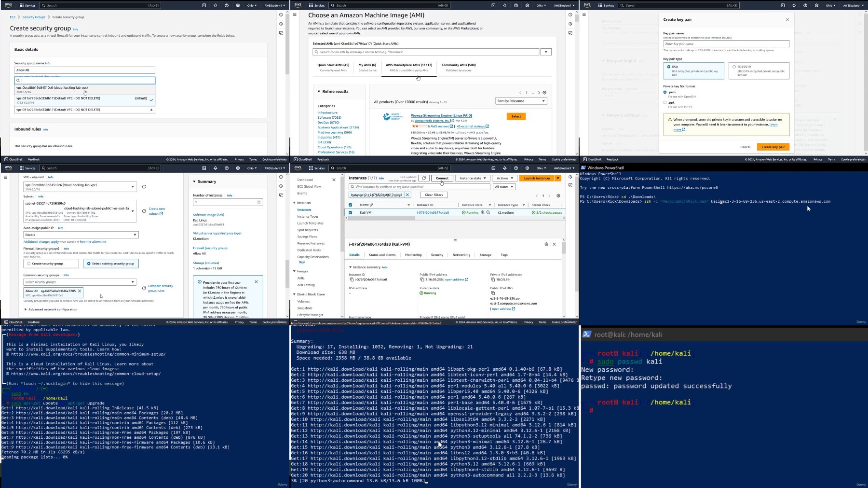Viewport: 868px width, 488px height.
Task: Refresh the Instances list
Action: (x=423, y=178)
